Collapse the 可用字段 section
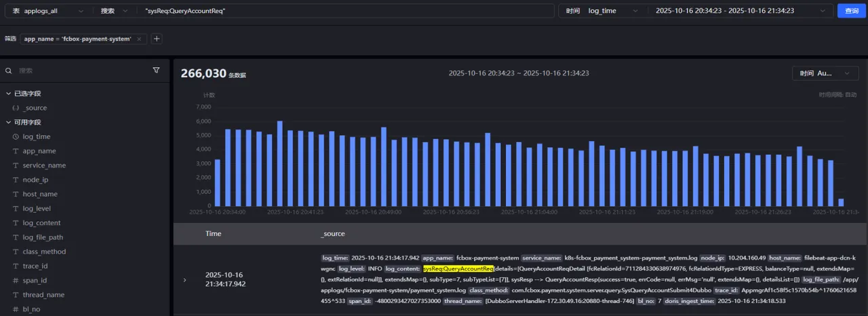This screenshot has width=868, height=316. click(x=9, y=122)
